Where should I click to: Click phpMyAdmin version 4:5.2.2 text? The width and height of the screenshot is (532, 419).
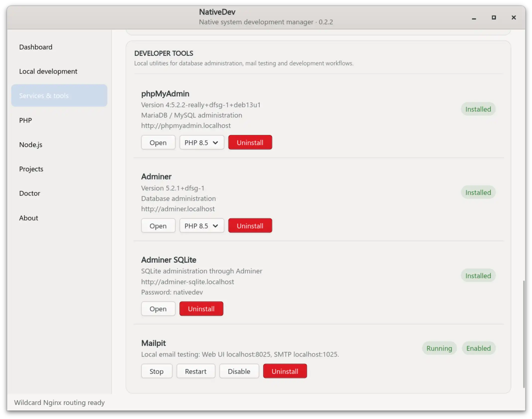point(201,105)
